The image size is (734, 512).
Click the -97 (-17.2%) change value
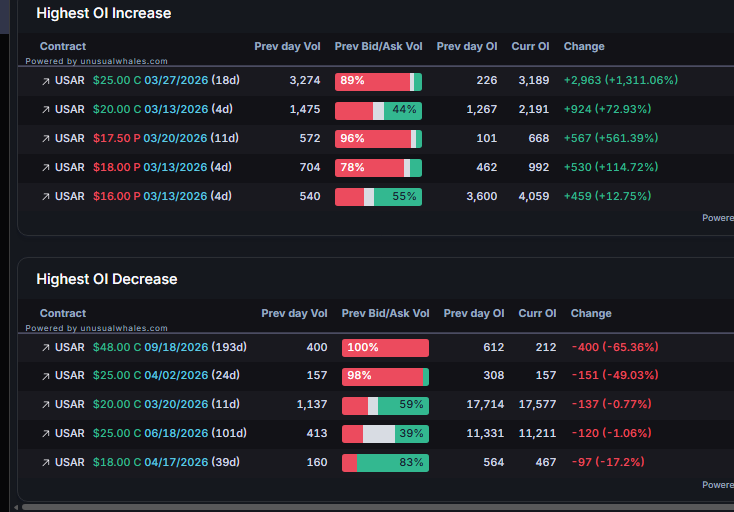(608, 462)
